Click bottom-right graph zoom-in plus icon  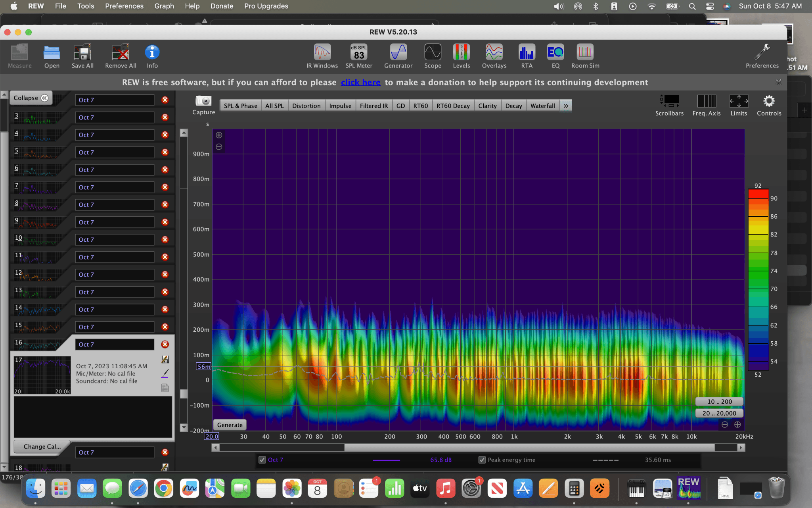pos(737,425)
